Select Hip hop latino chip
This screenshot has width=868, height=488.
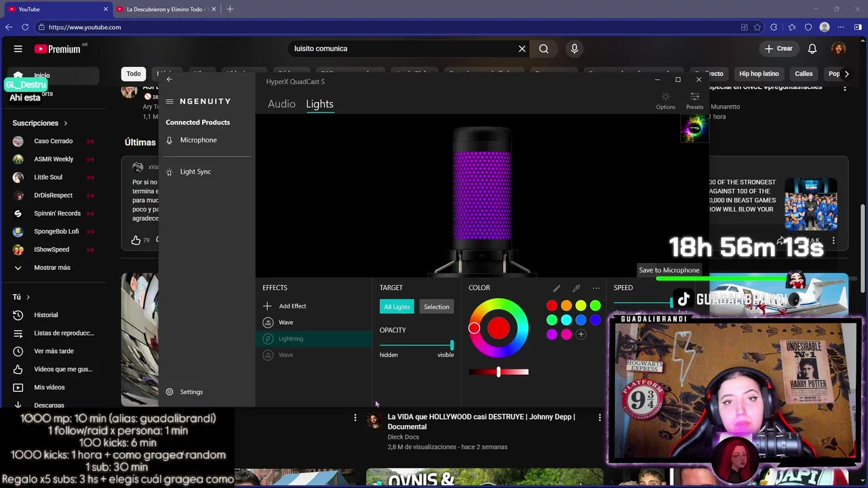[x=759, y=74]
